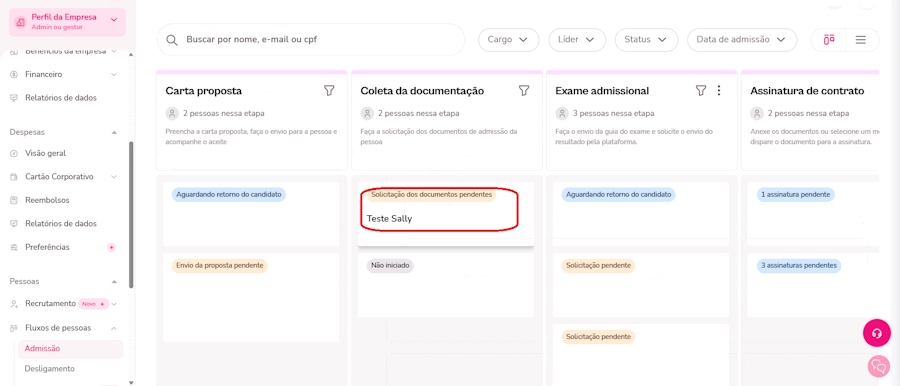900x386 pixels.
Task: Collapse the Despesas section
Action: pos(114,132)
